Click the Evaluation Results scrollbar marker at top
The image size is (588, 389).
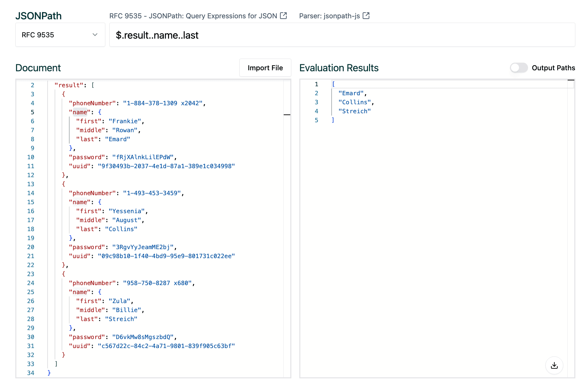pos(571,80)
